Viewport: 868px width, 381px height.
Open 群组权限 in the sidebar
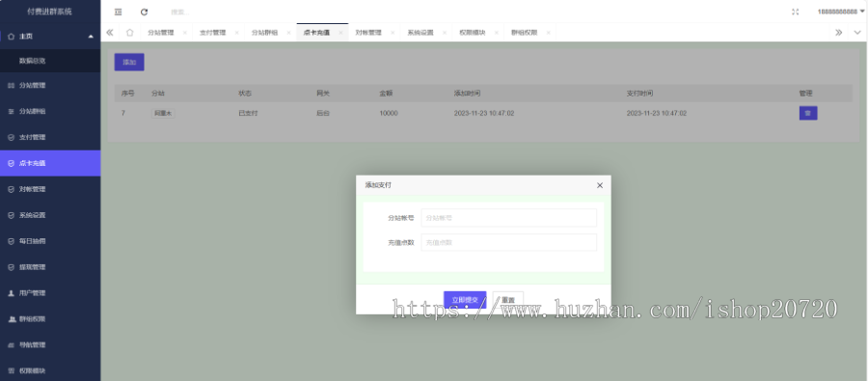pos(50,319)
